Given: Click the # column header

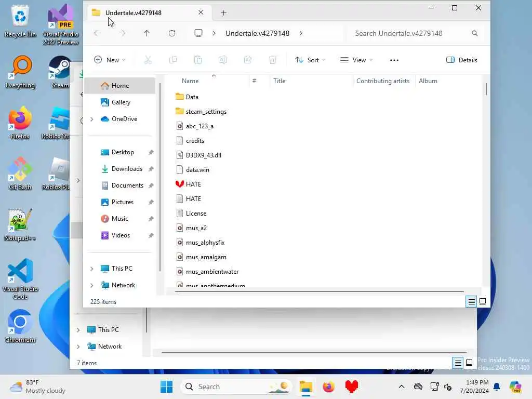Looking at the screenshot, I should click(259, 81).
